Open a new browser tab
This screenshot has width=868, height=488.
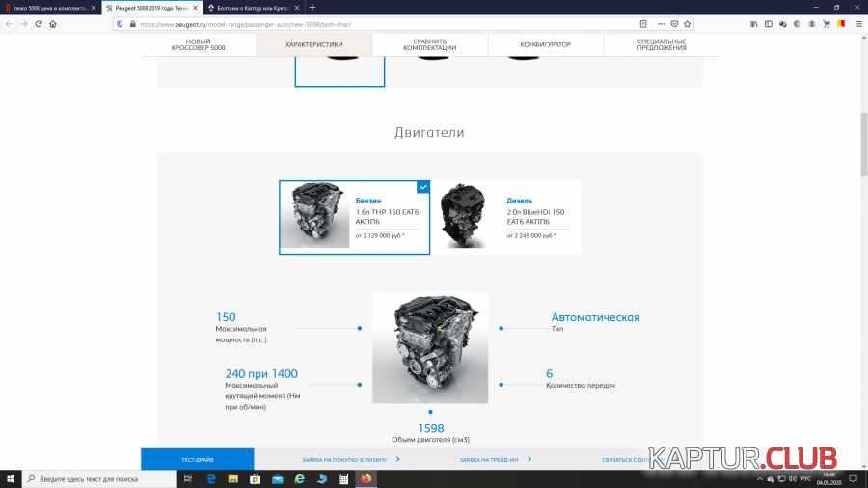pos(312,8)
